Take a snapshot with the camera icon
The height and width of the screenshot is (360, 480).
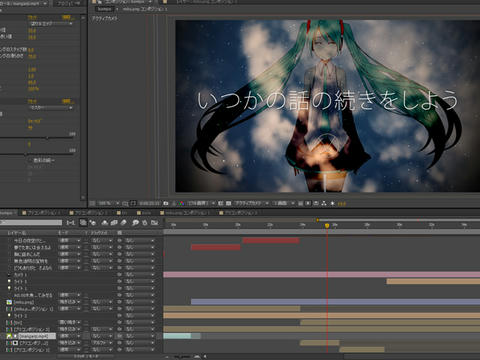(x=166, y=203)
